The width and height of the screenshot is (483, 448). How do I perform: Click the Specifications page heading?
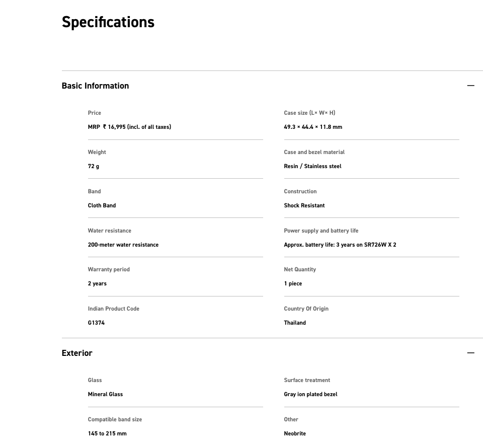(x=108, y=22)
